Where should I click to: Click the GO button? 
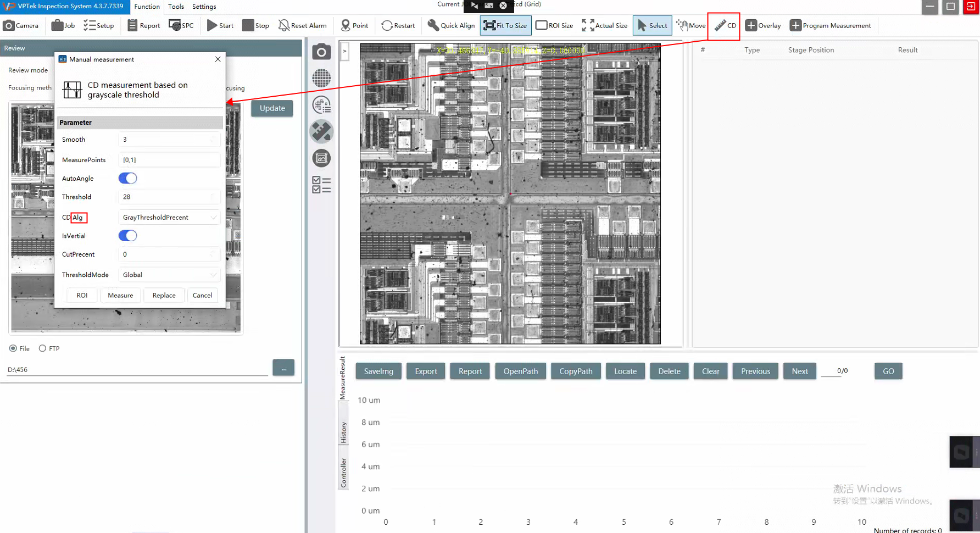click(888, 371)
